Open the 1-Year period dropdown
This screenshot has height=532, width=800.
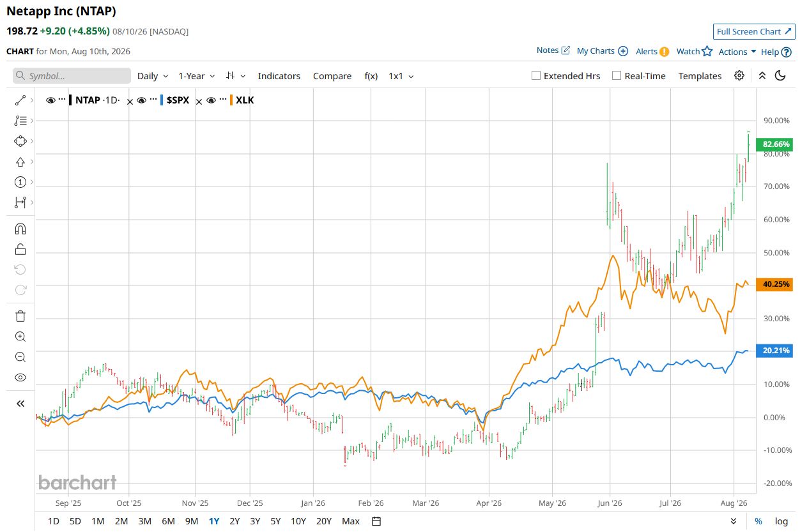(197, 75)
